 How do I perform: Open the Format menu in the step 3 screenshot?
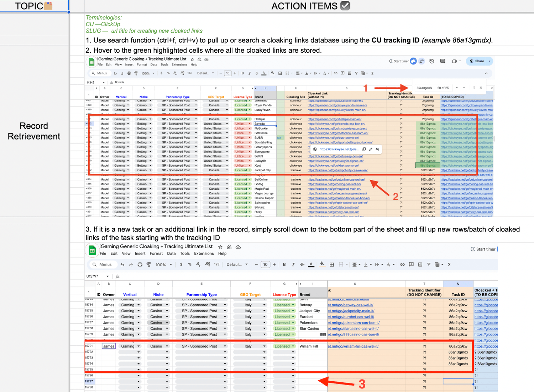click(x=156, y=254)
